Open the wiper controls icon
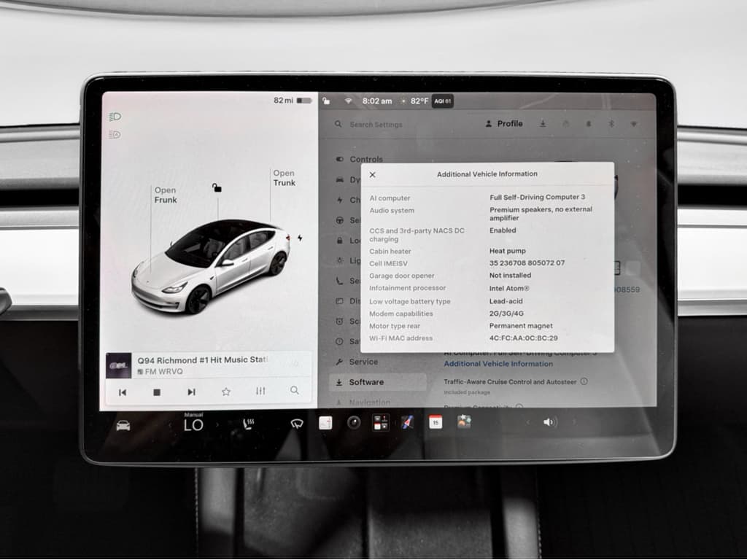The image size is (747, 560). click(x=296, y=424)
